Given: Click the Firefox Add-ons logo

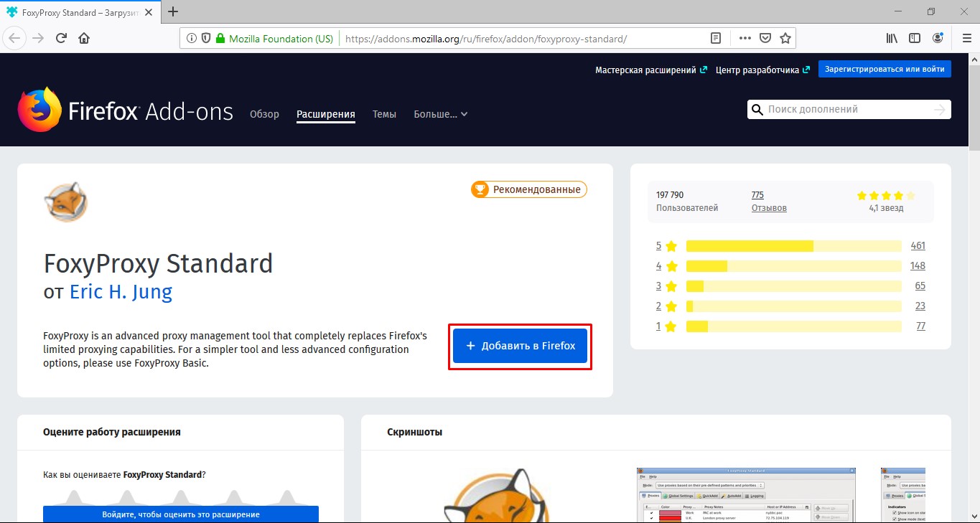Looking at the screenshot, I should (126, 110).
